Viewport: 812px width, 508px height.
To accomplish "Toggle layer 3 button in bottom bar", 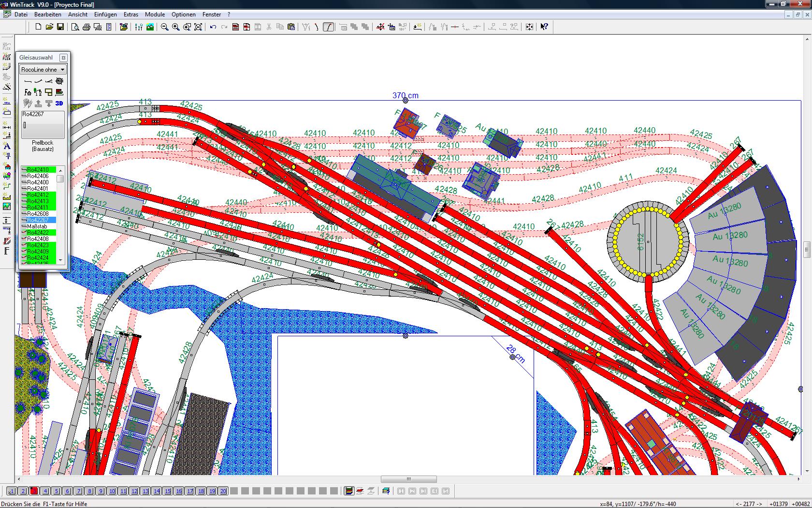I will (x=34, y=491).
